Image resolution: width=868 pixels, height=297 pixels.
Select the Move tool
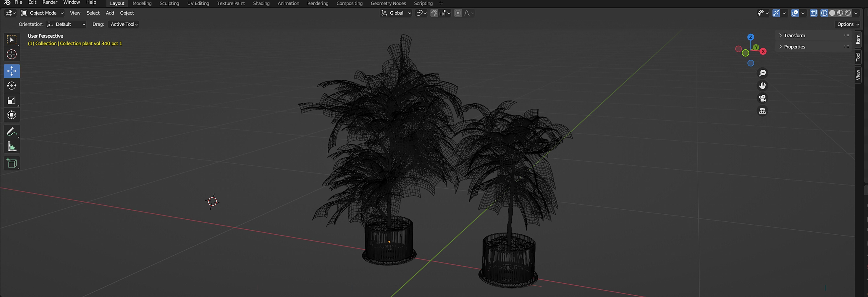pos(12,71)
